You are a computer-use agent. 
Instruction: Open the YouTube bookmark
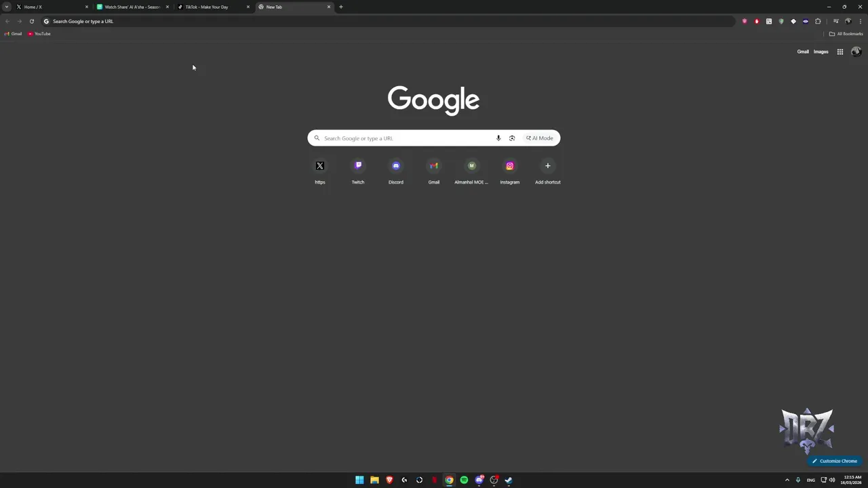point(39,34)
